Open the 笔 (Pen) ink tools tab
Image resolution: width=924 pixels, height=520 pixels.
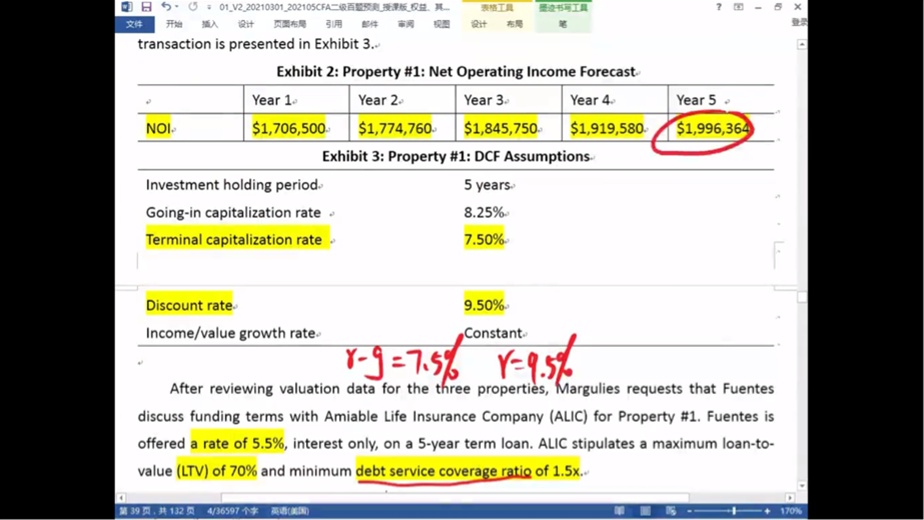(x=563, y=24)
